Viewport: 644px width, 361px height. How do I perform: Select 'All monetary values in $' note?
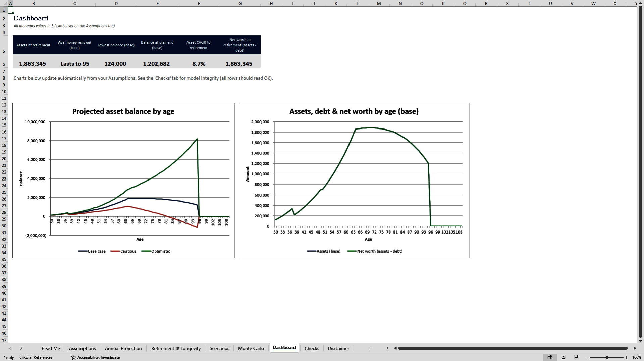pos(64,26)
